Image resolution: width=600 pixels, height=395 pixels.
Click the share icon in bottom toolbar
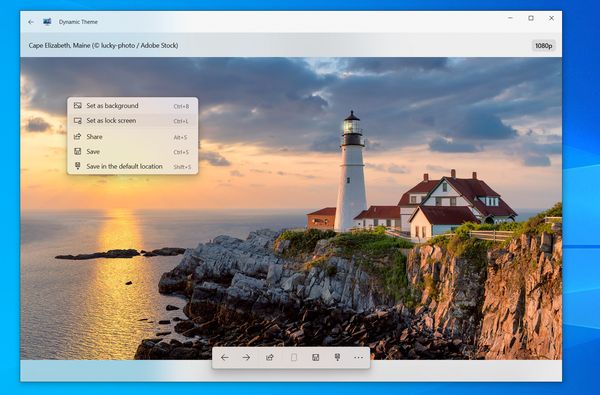pyautogui.click(x=270, y=357)
